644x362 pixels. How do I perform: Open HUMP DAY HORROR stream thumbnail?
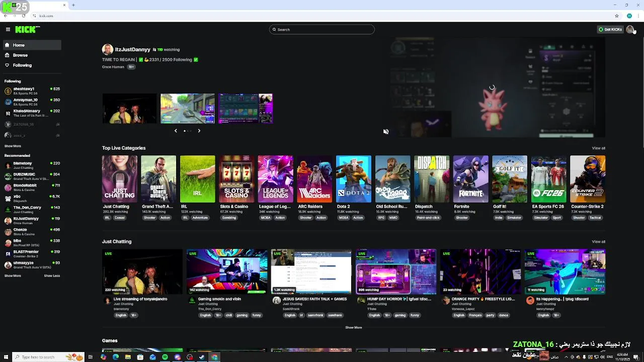pos(396,271)
